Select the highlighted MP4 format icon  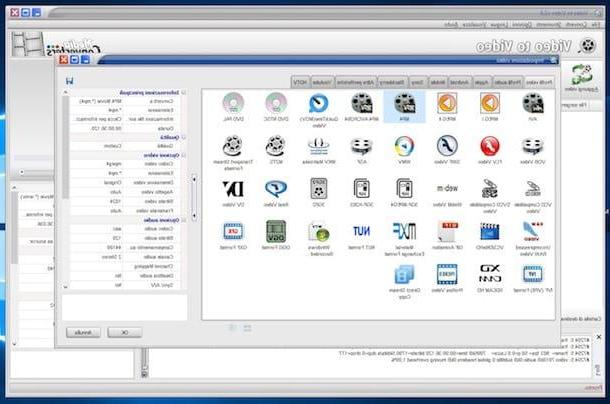pos(405,104)
